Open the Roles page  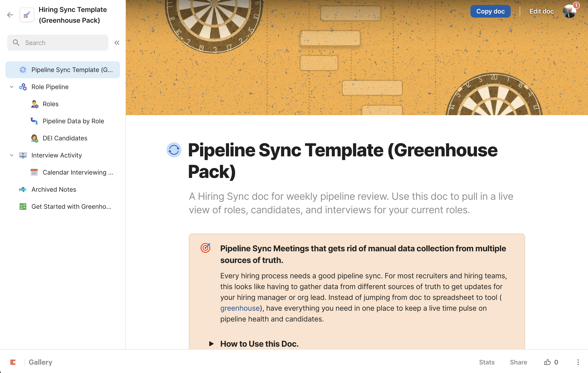point(51,104)
